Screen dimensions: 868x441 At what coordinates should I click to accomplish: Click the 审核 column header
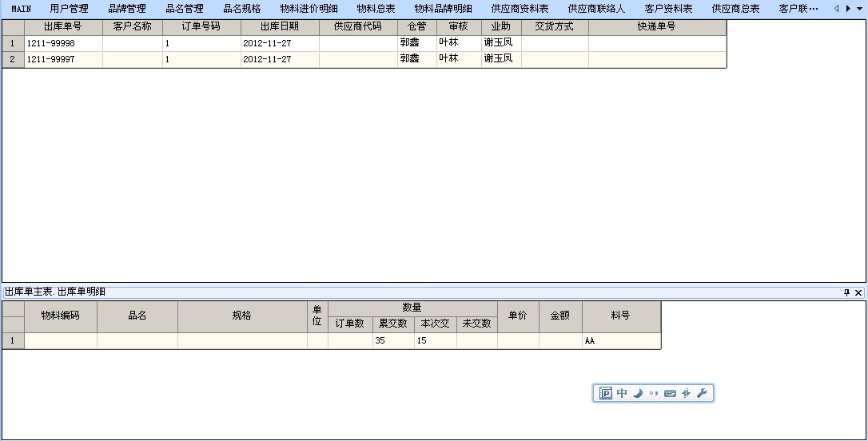point(459,26)
